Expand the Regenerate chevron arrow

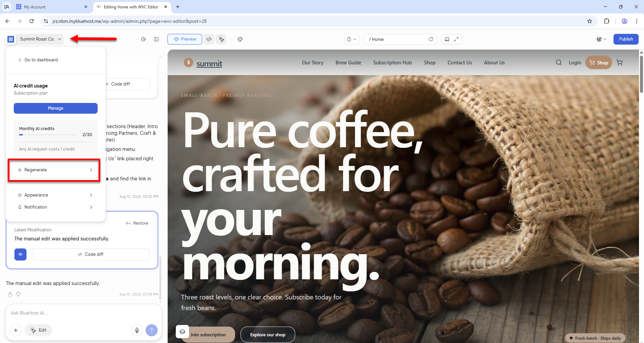(91, 170)
